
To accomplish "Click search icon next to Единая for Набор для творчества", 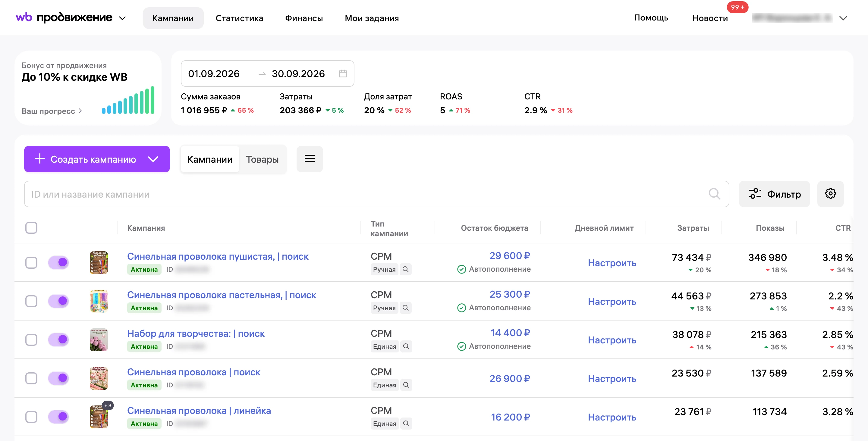I will 406,346.
